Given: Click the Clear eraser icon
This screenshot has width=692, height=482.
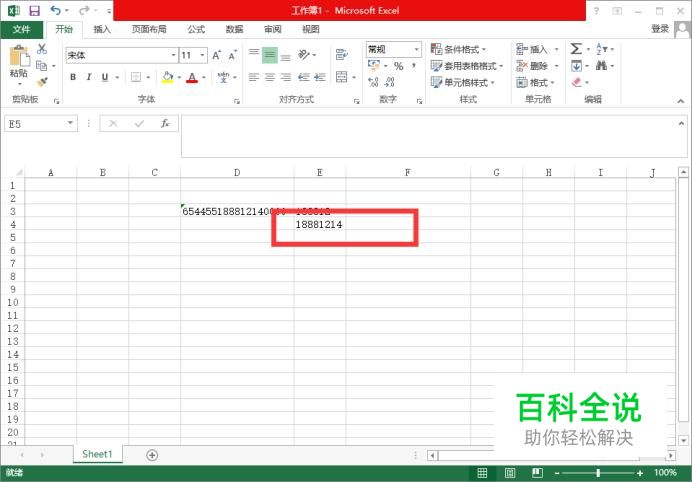Looking at the screenshot, I should pos(577,82).
